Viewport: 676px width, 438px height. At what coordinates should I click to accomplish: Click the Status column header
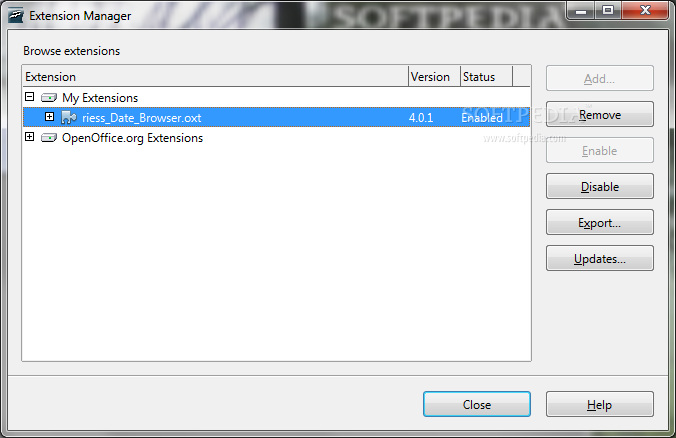click(486, 77)
